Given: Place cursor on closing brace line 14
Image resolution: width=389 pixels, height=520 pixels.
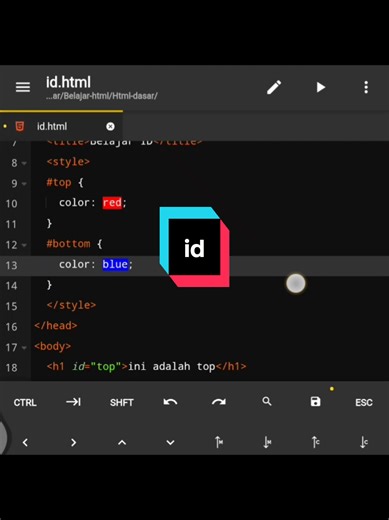Looking at the screenshot, I should (49, 285).
